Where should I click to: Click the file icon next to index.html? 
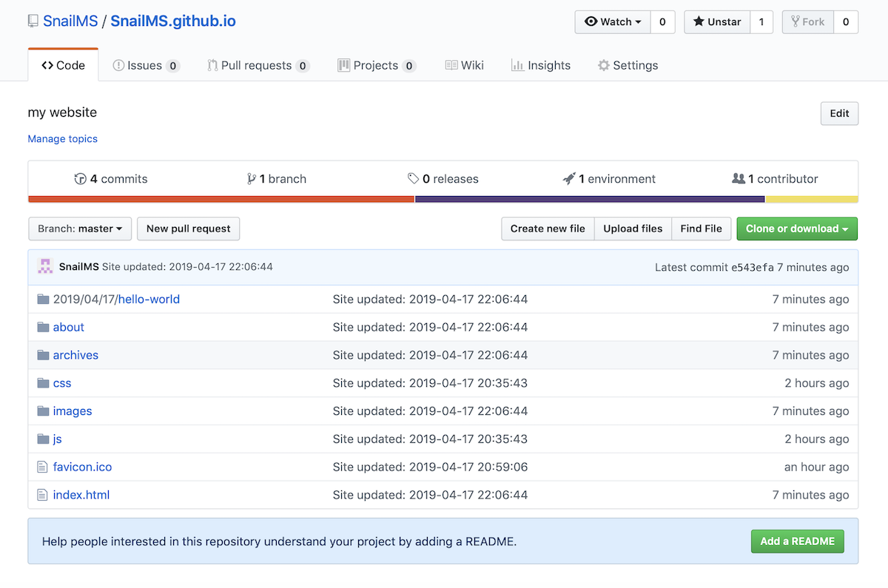click(x=42, y=495)
